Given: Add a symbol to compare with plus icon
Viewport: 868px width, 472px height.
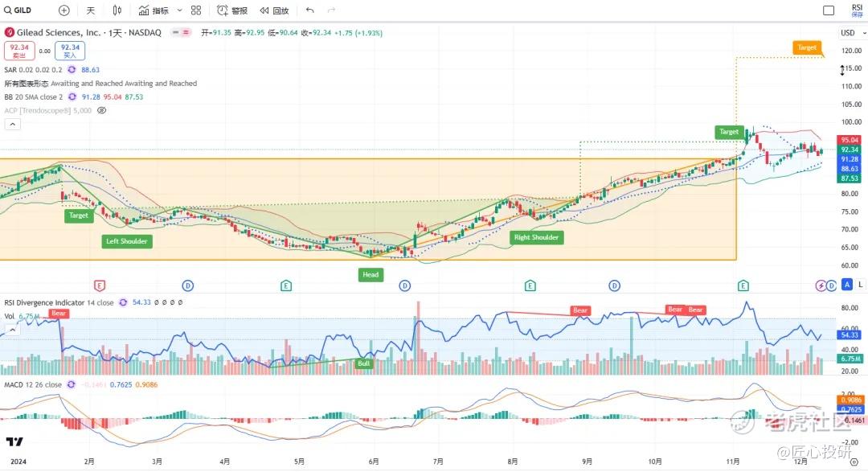Looking at the screenshot, I should pos(64,10).
